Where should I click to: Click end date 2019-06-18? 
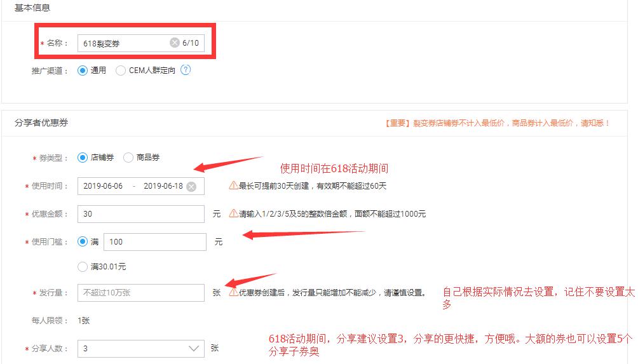click(163, 186)
